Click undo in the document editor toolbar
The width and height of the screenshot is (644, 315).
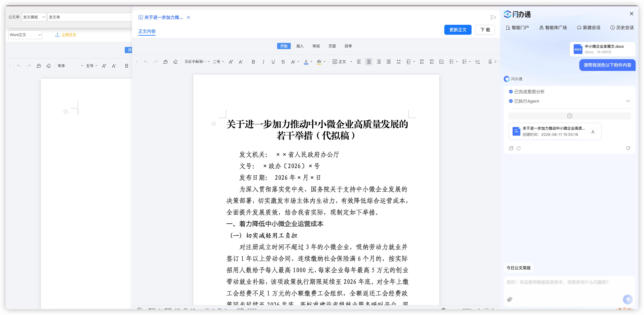[x=146, y=62]
